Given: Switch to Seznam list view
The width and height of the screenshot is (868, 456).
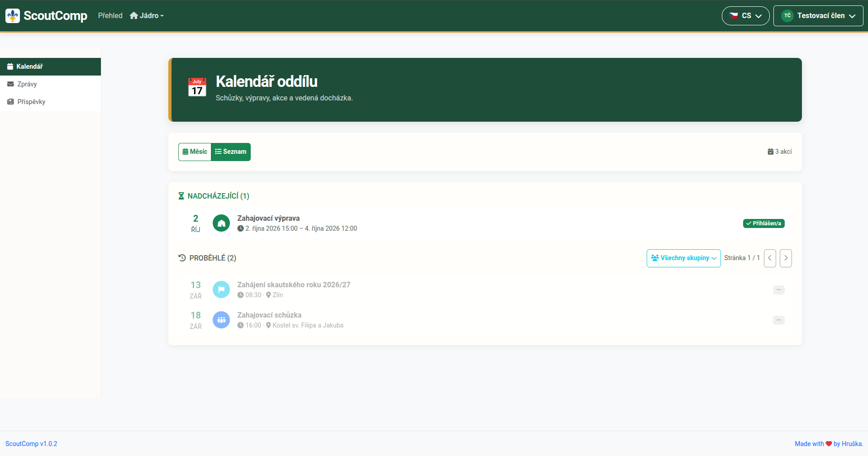Looking at the screenshot, I should pos(231,152).
